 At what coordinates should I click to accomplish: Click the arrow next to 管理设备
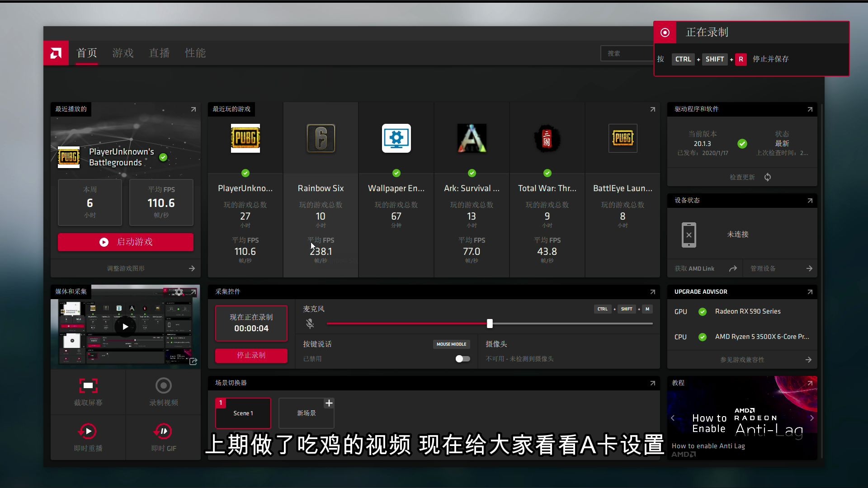(x=809, y=269)
